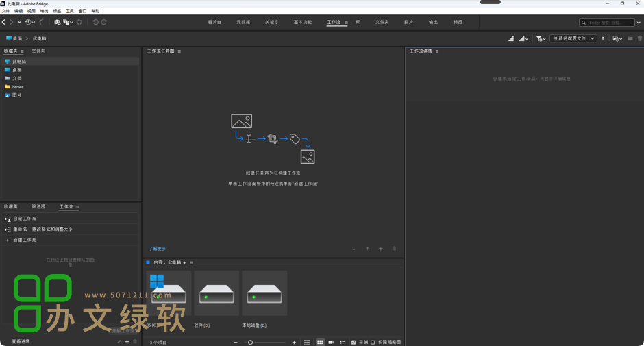Click the back navigation arrow
Viewport: 644px width, 346px height.
pyautogui.click(x=4, y=22)
